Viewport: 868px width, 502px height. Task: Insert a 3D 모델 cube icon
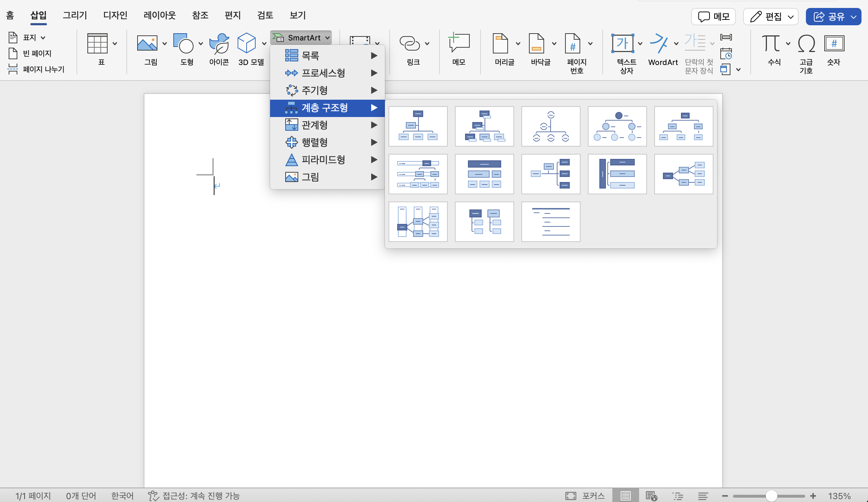(x=247, y=44)
